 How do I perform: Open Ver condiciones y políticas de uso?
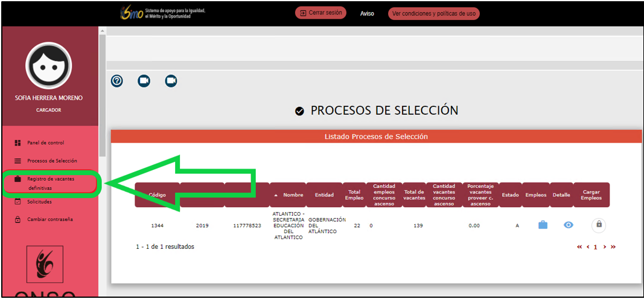[x=433, y=13]
